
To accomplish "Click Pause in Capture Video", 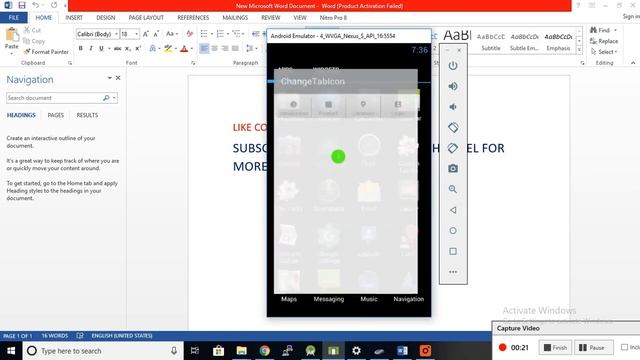I will [592, 347].
